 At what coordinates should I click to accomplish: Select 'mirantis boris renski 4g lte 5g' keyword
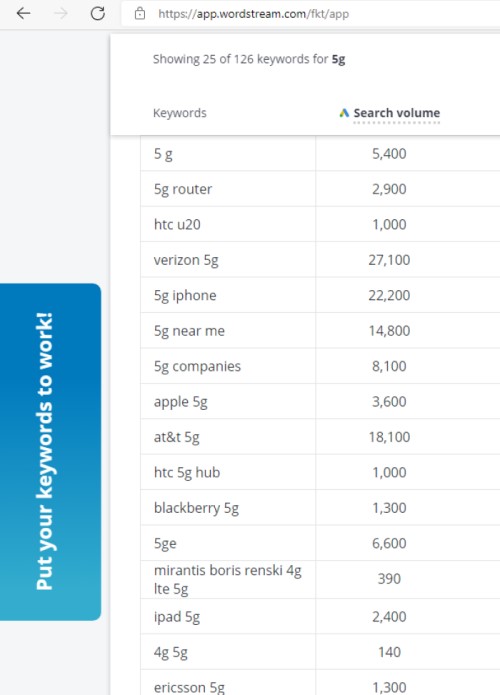click(x=227, y=579)
